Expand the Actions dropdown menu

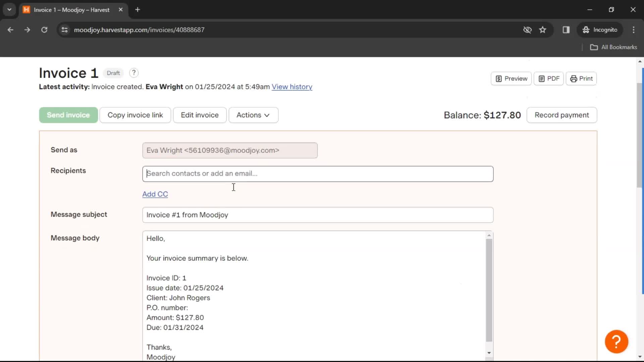(x=253, y=115)
